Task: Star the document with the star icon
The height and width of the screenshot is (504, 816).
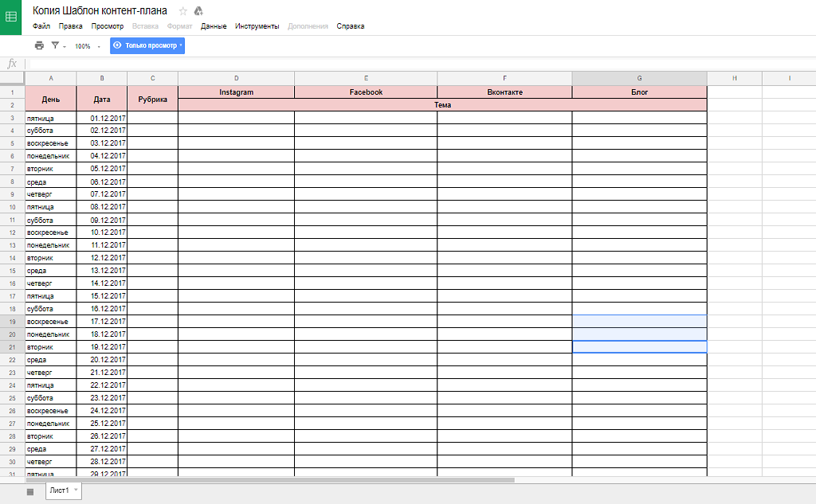Action: (x=182, y=11)
